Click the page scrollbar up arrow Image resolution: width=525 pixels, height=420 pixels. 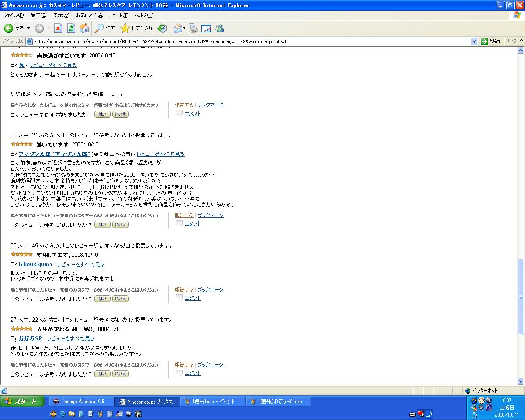pyautogui.click(x=521, y=50)
